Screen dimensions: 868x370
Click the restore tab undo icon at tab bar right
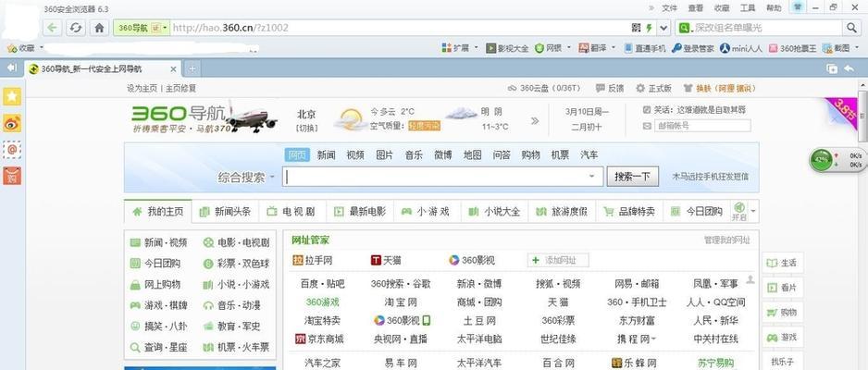click(x=849, y=68)
